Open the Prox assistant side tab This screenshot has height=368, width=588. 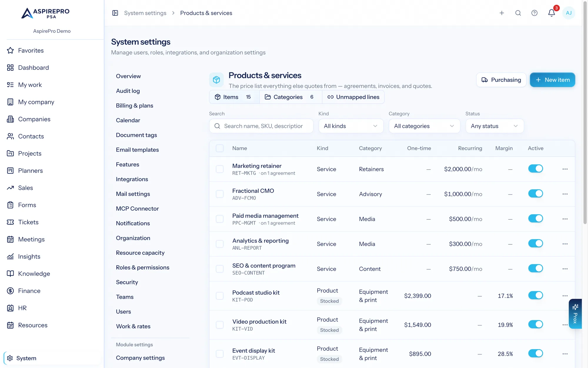click(575, 314)
